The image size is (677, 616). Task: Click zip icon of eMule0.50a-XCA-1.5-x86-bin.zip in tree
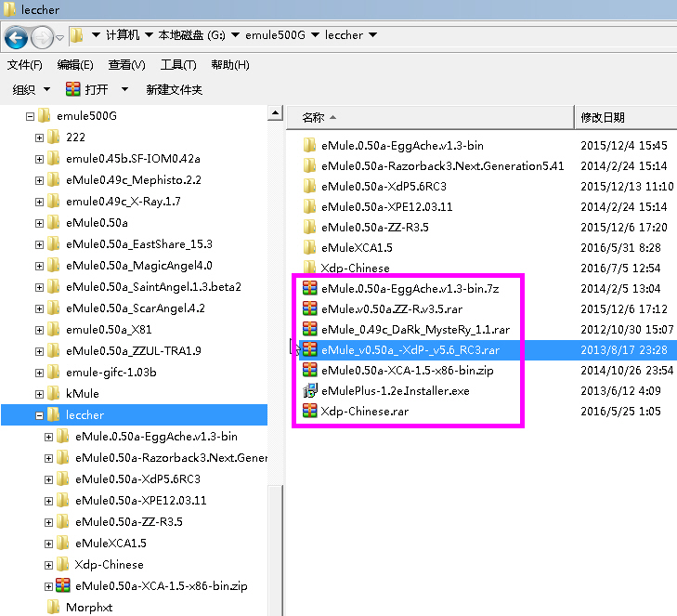coord(63,585)
